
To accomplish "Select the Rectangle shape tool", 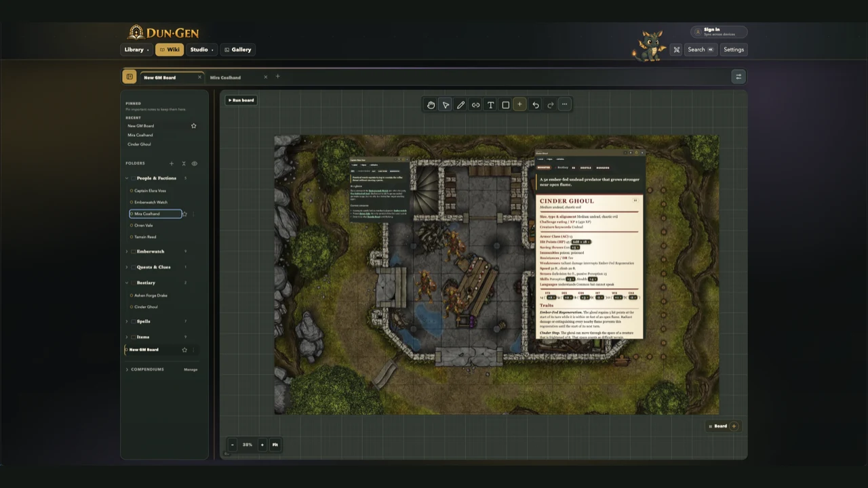I will 505,105.
